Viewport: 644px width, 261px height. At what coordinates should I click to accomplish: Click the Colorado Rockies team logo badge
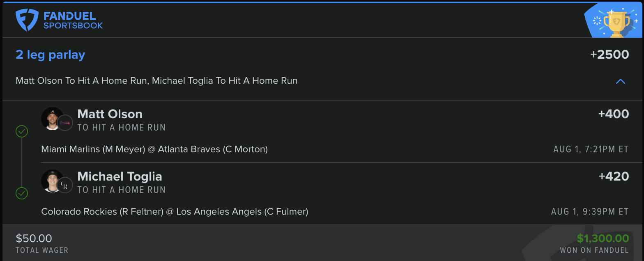pyautogui.click(x=64, y=185)
